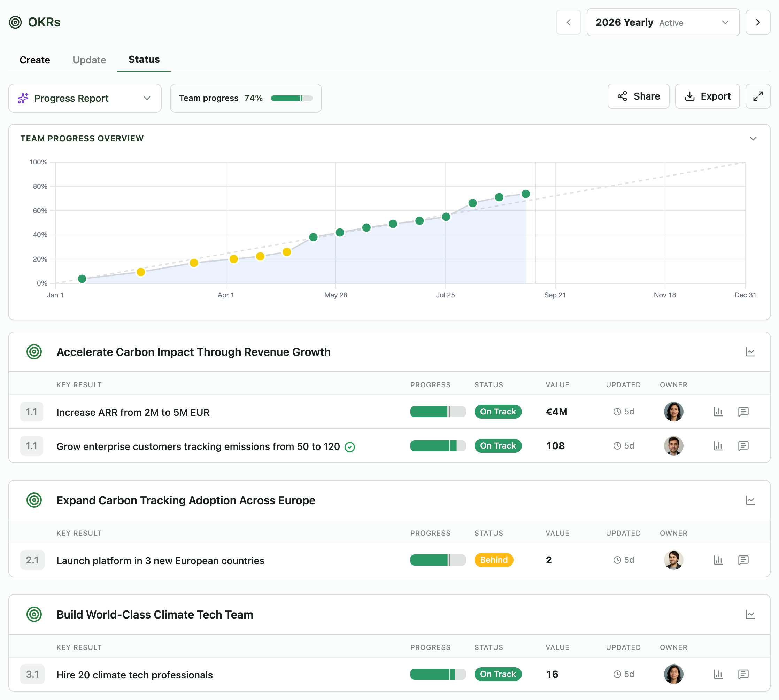Open comments for Grow enterprise customers row
This screenshot has width=779, height=700.
tap(743, 446)
